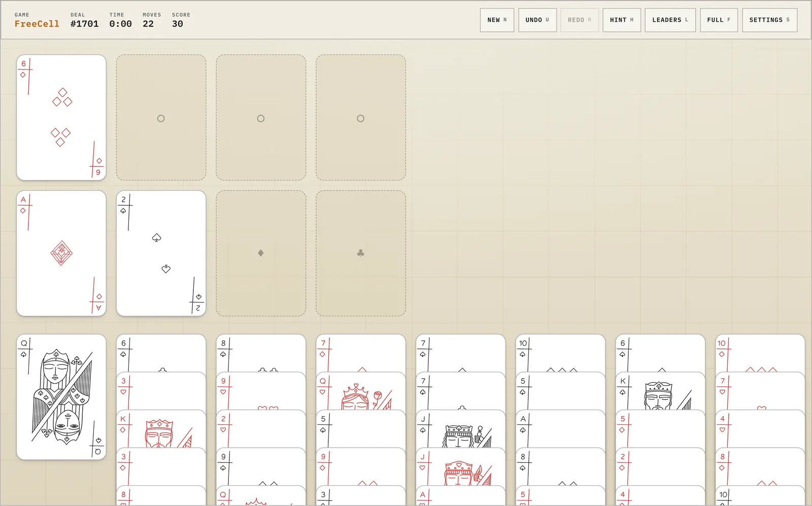This screenshot has width=812, height=506.
Task: Request a hint with HINT button
Action: [622, 20]
